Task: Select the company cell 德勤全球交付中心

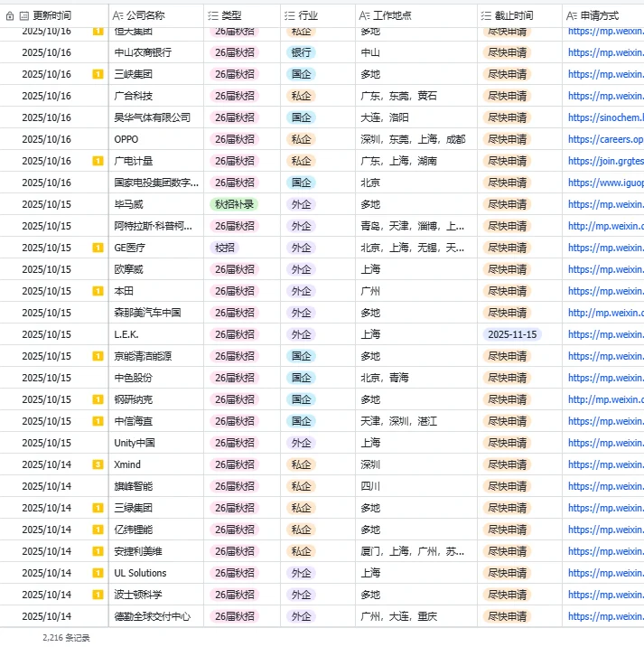Action: (x=156, y=616)
